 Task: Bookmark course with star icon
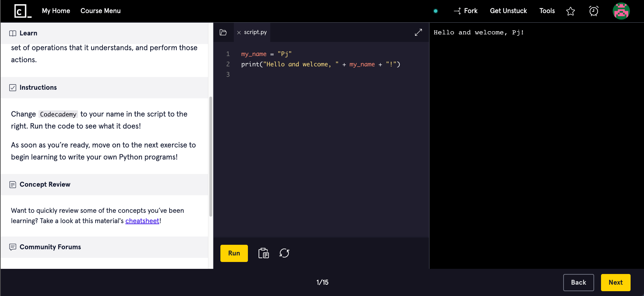[570, 11]
